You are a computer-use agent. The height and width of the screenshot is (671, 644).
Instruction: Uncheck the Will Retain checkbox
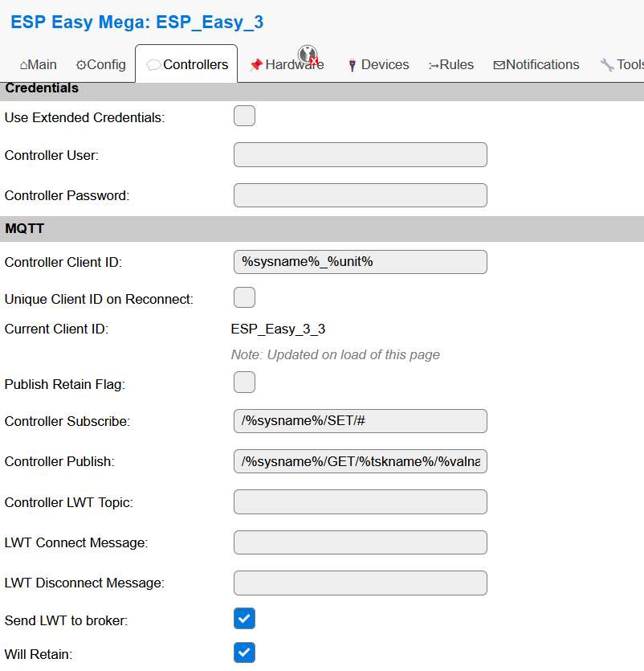244,653
